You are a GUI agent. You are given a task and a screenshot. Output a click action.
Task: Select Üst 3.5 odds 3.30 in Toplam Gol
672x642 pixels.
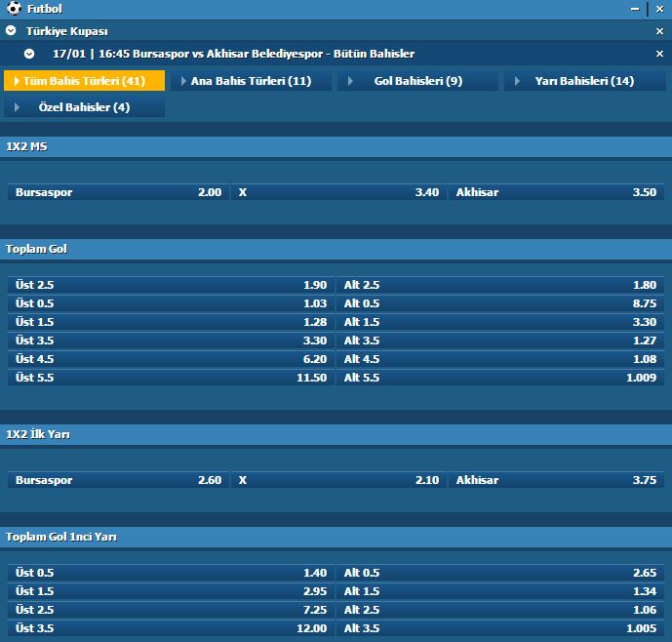[171, 341]
